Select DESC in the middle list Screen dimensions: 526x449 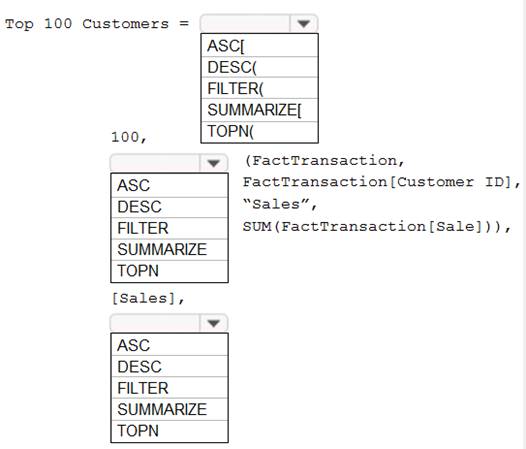point(169,207)
